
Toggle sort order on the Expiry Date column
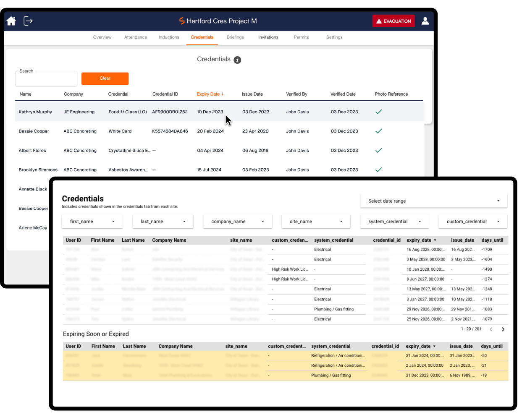pyautogui.click(x=210, y=94)
